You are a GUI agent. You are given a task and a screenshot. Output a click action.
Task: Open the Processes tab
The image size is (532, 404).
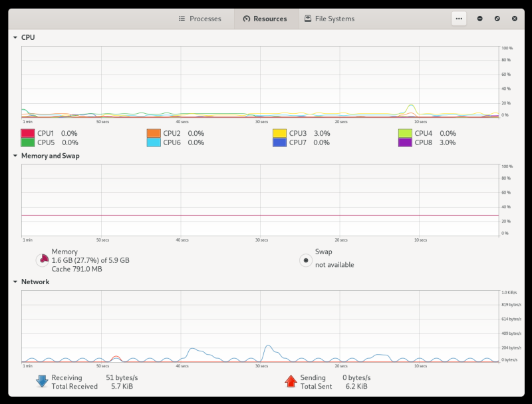[x=199, y=19]
